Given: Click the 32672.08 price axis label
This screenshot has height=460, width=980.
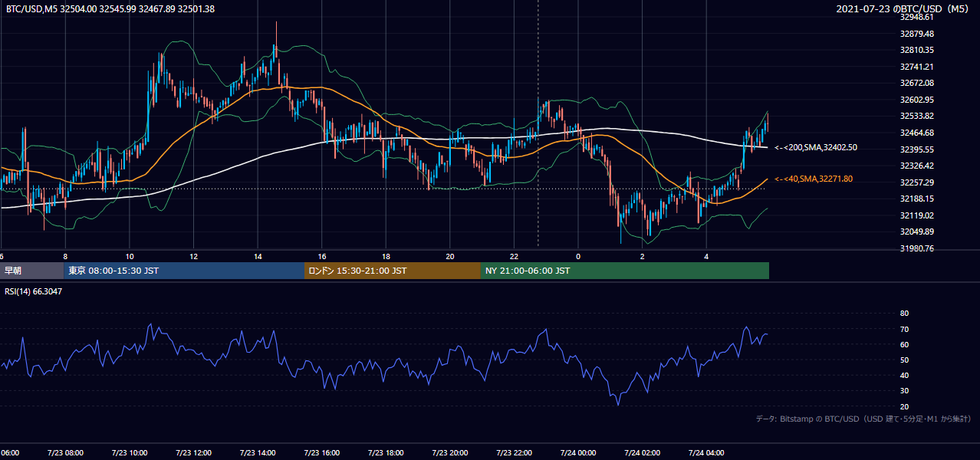Looking at the screenshot, I should point(917,83).
